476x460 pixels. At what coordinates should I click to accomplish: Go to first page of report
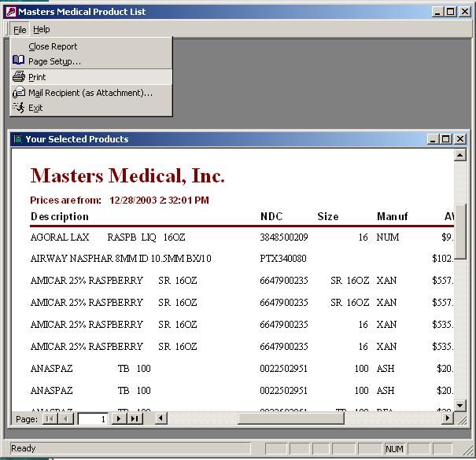click(50, 419)
